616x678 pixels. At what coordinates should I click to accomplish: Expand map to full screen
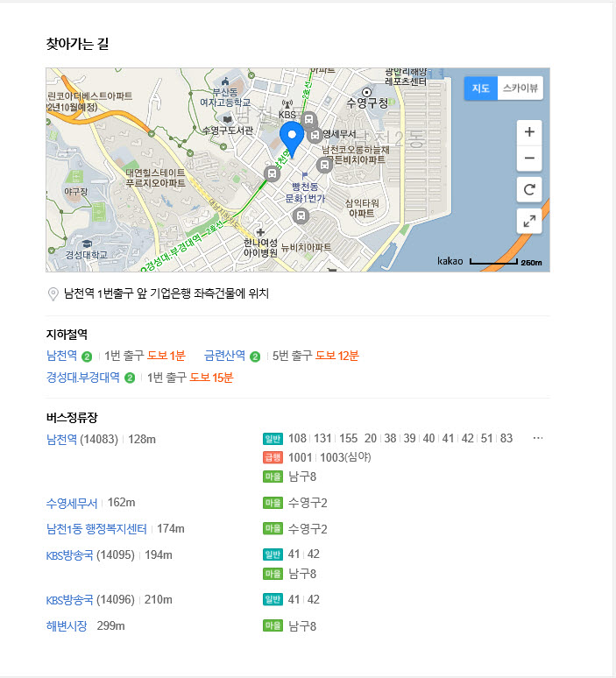[x=529, y=221]
